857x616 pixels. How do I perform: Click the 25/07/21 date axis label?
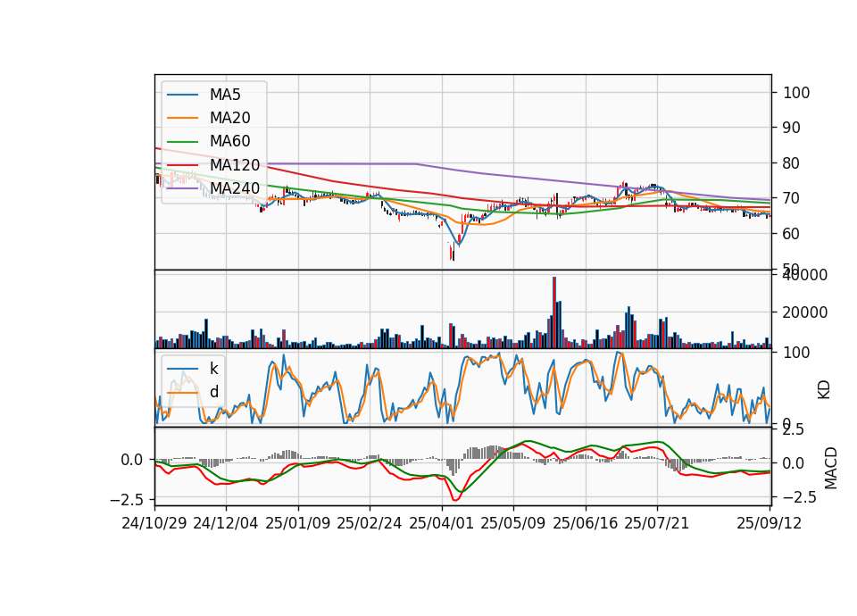656,523
